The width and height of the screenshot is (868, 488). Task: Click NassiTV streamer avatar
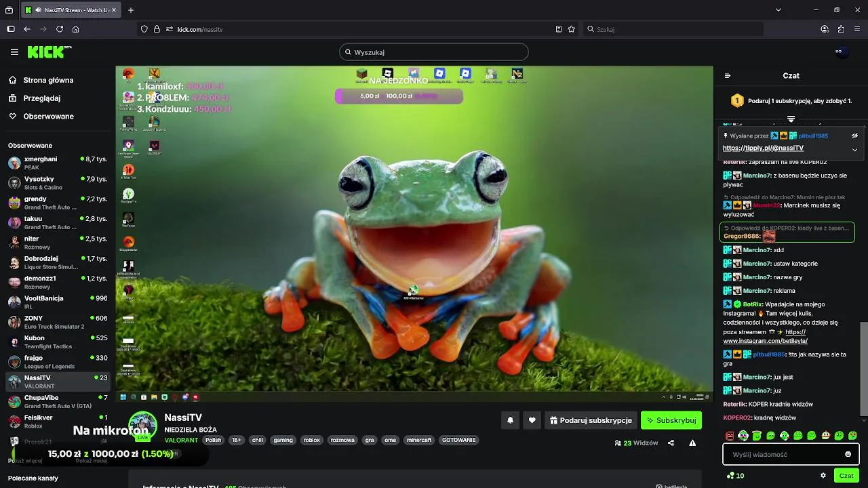[142, 426]
